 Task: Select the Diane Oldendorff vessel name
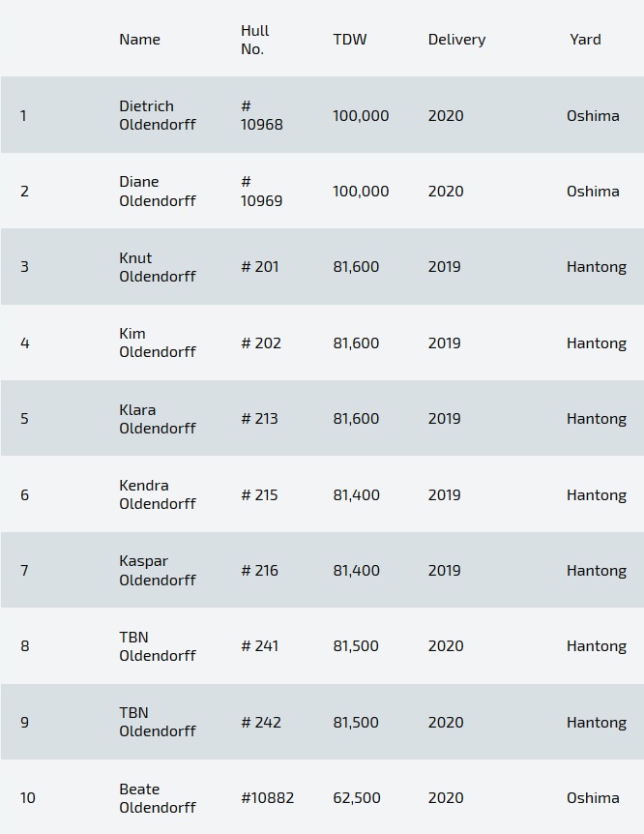(157, 191)
